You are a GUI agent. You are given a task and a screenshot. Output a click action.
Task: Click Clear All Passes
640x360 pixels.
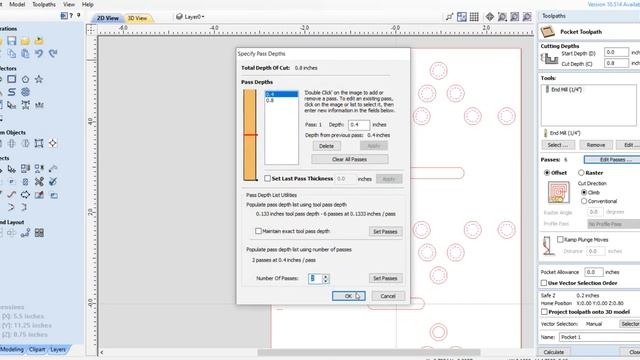pyautogui.click(x=349, y=159)
